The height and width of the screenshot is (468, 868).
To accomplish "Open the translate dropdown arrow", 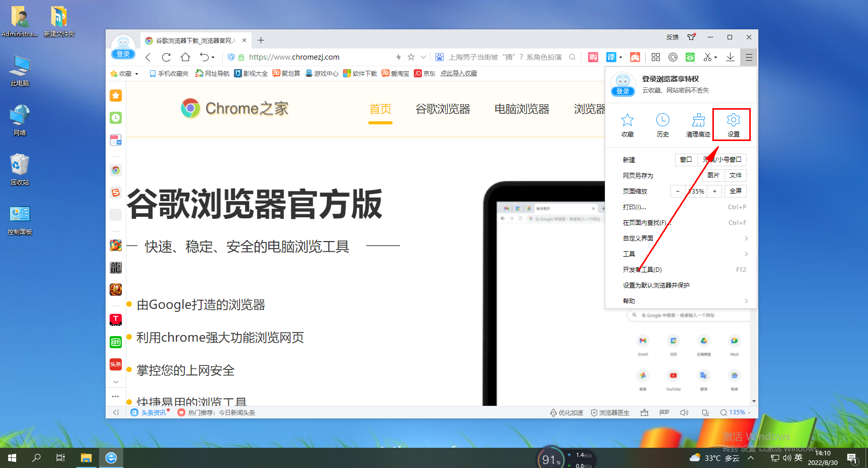I will click(x=620, y=57).
